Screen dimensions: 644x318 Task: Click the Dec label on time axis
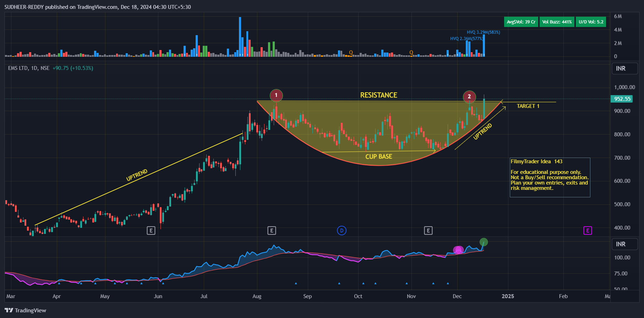point(457,296)
